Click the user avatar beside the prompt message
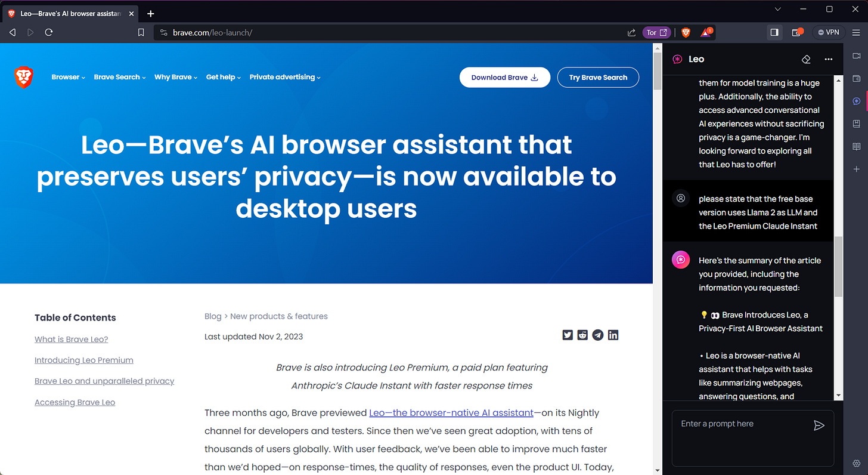The height and width of the screenshot is (475, 868). click(x=681, y=199)
